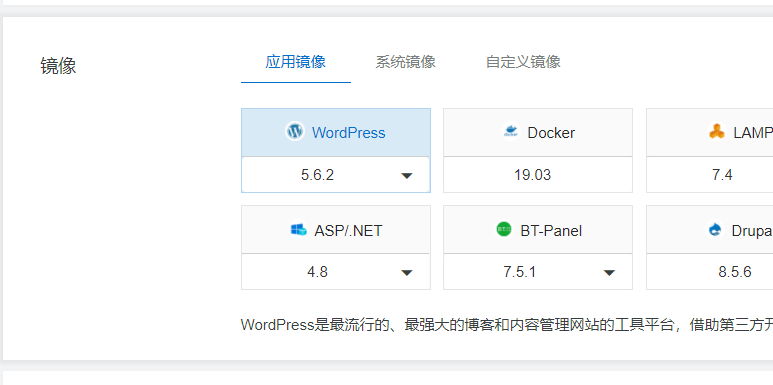Click the WordPress description text
This screenshot has height=385, width=773.
click(x=507, y=325)
